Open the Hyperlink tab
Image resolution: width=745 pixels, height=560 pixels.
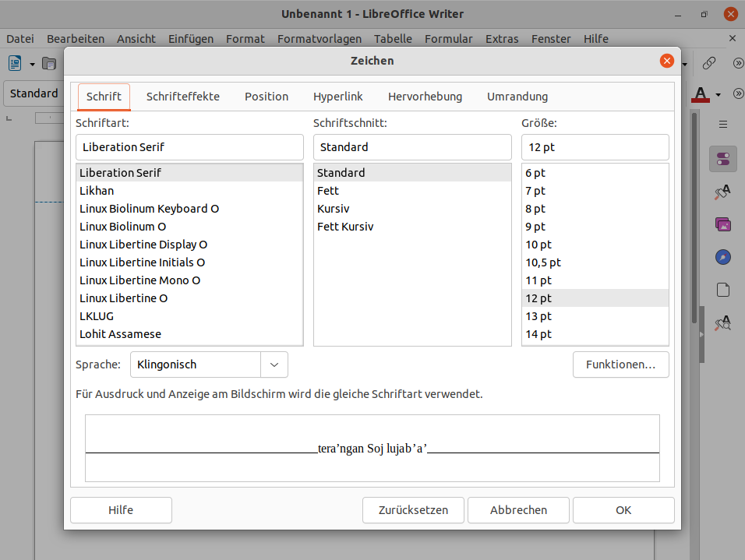(x=337, y=97)
